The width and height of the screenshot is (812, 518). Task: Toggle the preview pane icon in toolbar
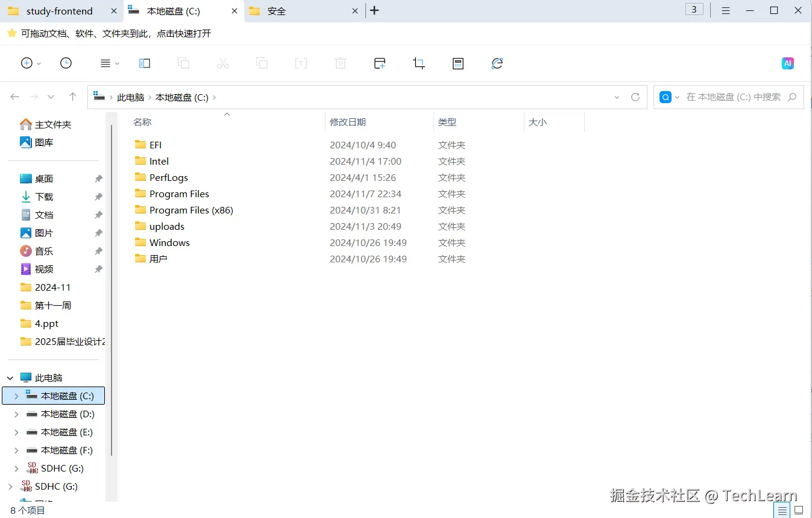(x=145, y=63)
